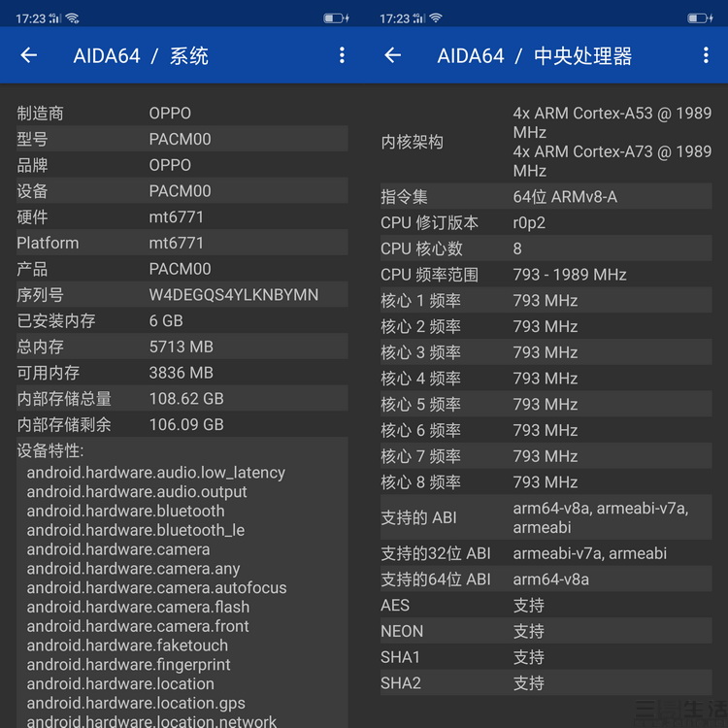
Task: Select the 支持的64位 ABI row
Action: [x=546, y=579]
